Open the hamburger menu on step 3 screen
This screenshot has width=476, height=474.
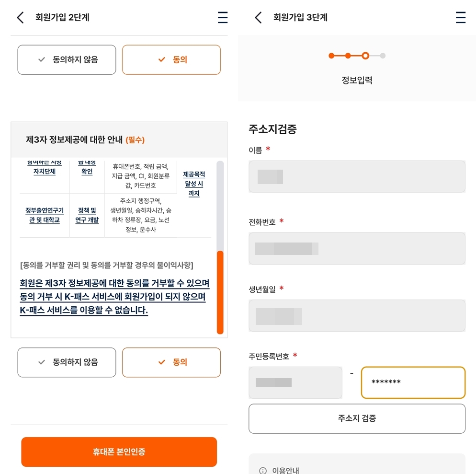(460, 17)
